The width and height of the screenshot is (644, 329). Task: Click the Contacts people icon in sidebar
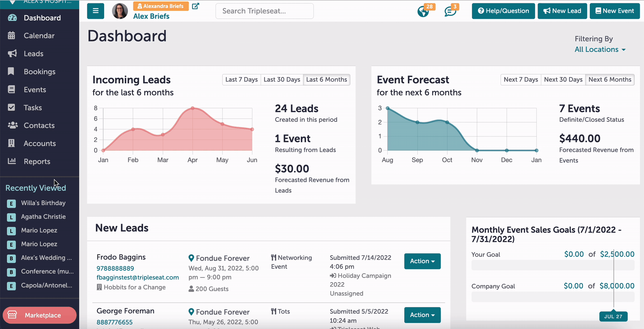13,125
